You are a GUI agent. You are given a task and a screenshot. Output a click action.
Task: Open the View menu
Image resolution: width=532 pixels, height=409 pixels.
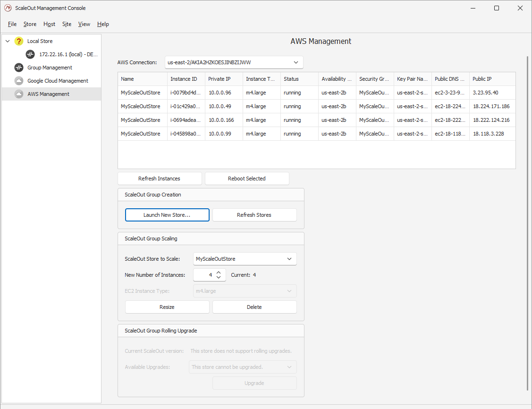point(84,24)
